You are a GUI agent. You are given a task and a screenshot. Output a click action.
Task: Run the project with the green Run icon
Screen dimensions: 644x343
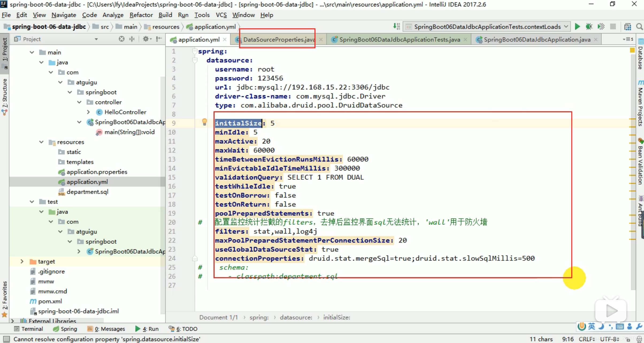(577, 26)
